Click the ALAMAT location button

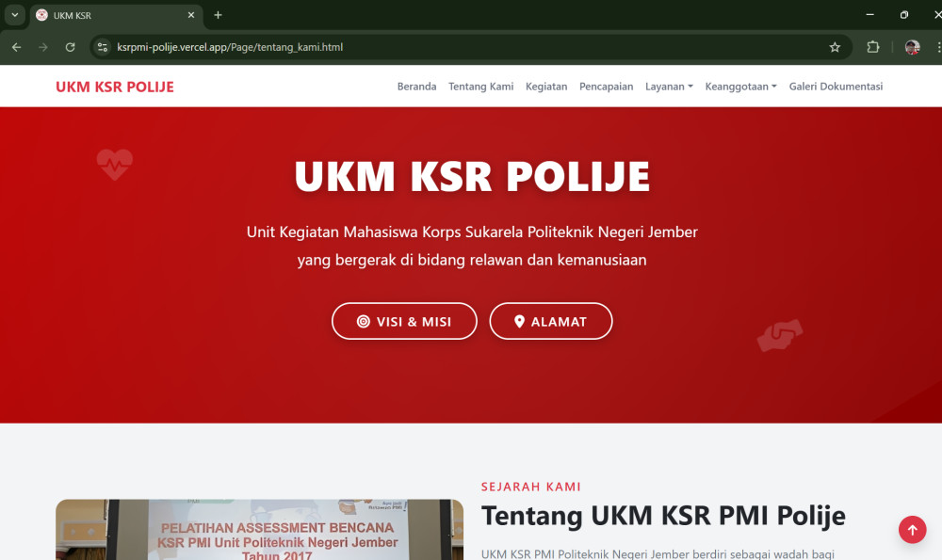pos(550,321)
